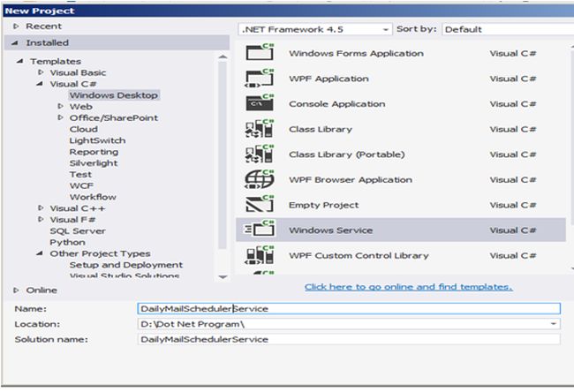Select the Visual F# tree label
Screen dimensions: 574x392
72,220
